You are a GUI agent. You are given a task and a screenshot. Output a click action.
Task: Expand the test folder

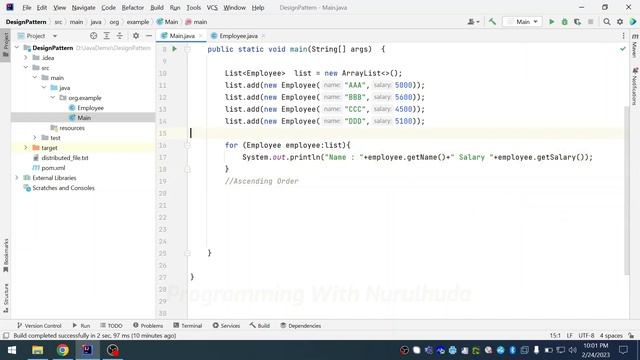point(35,138)
